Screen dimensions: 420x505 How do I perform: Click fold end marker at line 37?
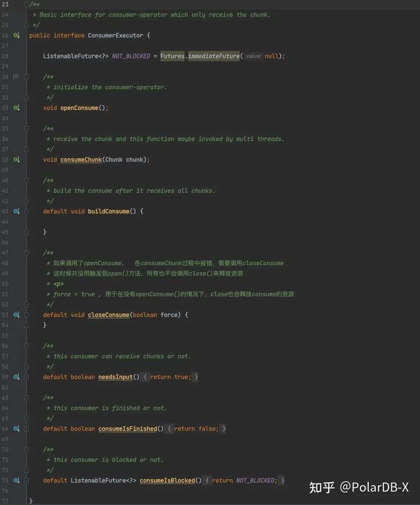[x=27, y=149]
